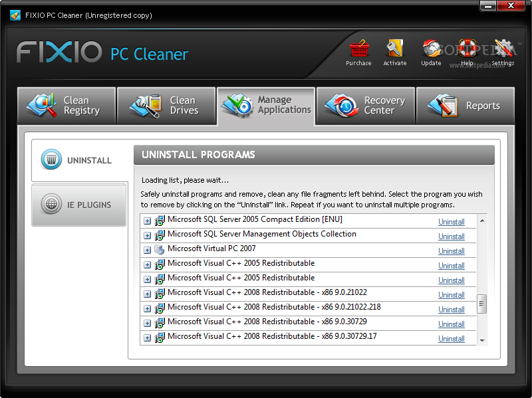Uninstall Visual C++ 2008 x86 9.0.30729.17

pyautogui.click(x=452, y=338)
